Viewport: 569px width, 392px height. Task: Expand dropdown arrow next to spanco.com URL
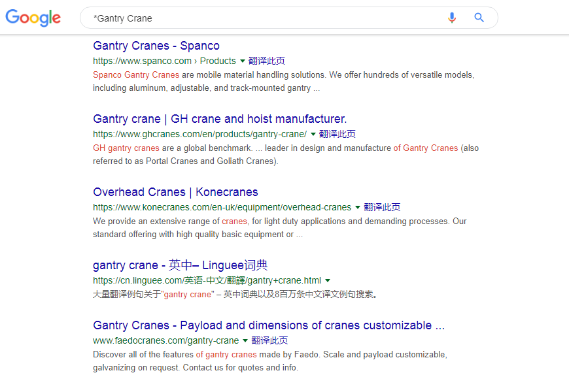pyautogui.click(x=243, y=61)
